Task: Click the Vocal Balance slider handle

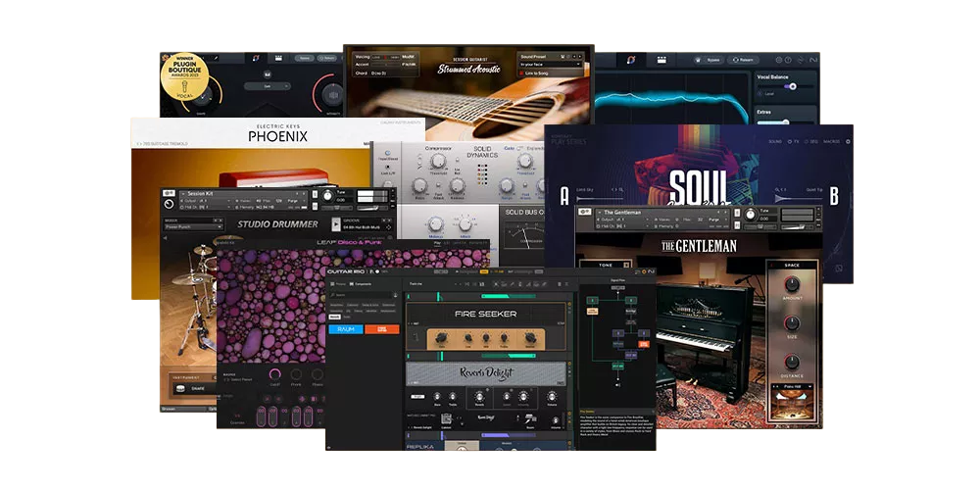Action: click(793, 86)
